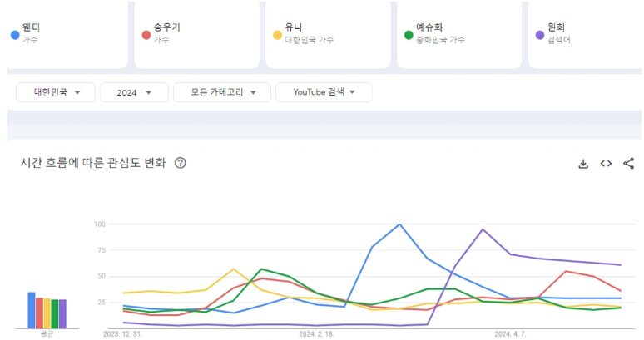
Task: Click the embed code icon
Action: point(606,164)
